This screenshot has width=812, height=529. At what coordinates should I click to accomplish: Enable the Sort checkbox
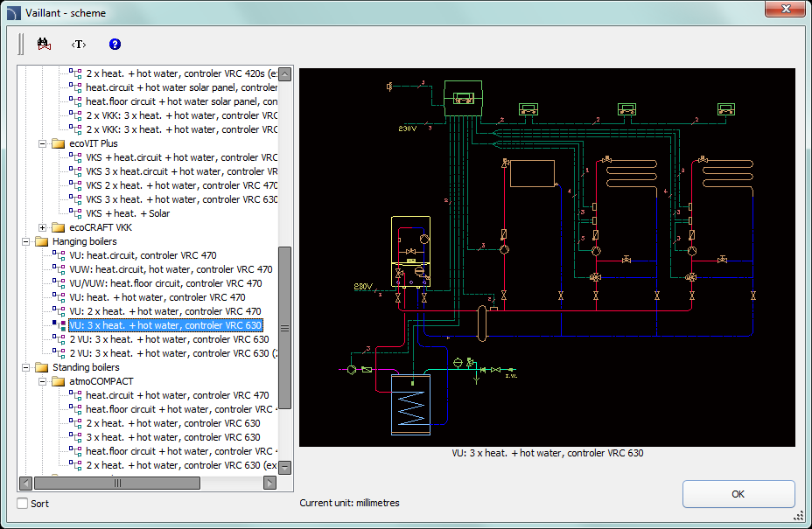[23, 504]
